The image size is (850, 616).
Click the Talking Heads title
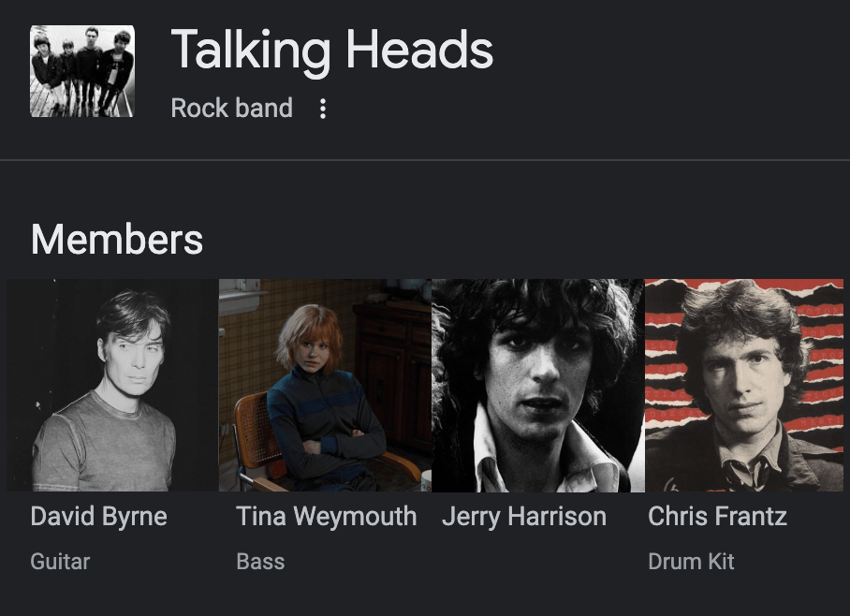[x=331, y=50]
